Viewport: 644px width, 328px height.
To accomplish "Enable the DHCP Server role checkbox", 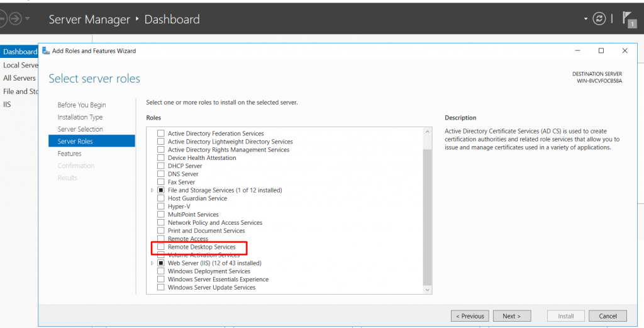I will (161, 166).
